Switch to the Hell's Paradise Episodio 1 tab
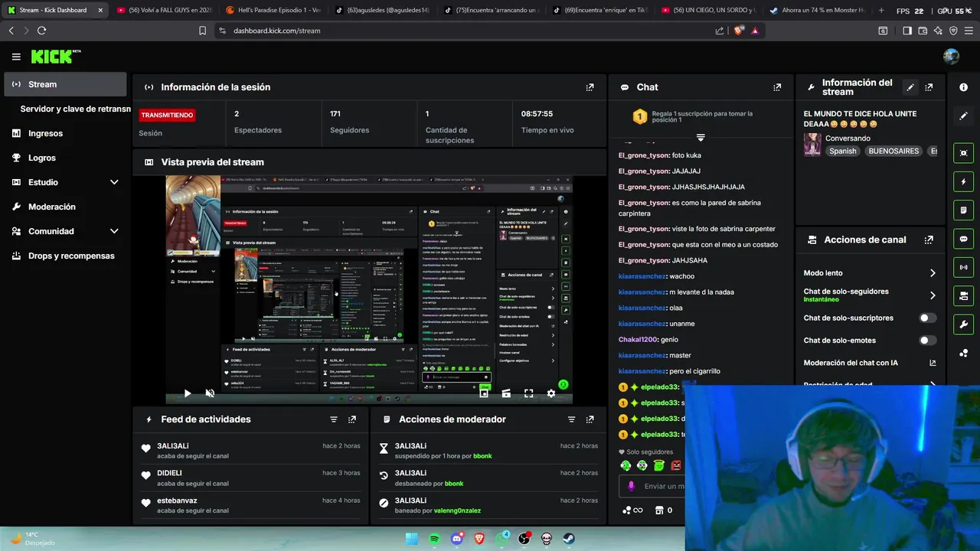This screenshot has width=980, height=551. 273,10
